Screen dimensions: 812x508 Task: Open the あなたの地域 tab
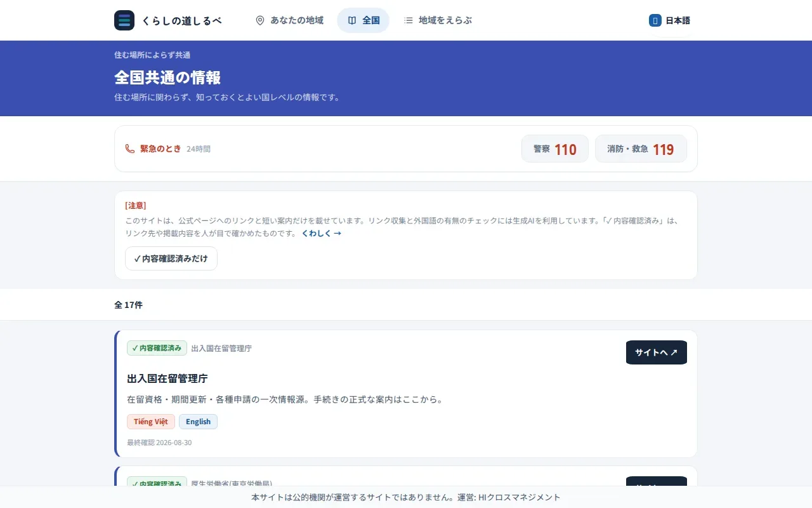tap(289, 20)
